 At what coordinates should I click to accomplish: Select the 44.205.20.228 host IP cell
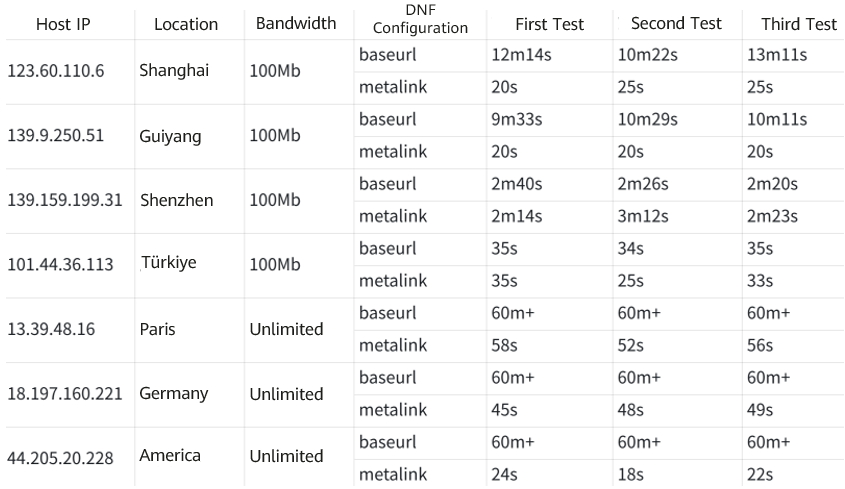(x=60, y=458)
